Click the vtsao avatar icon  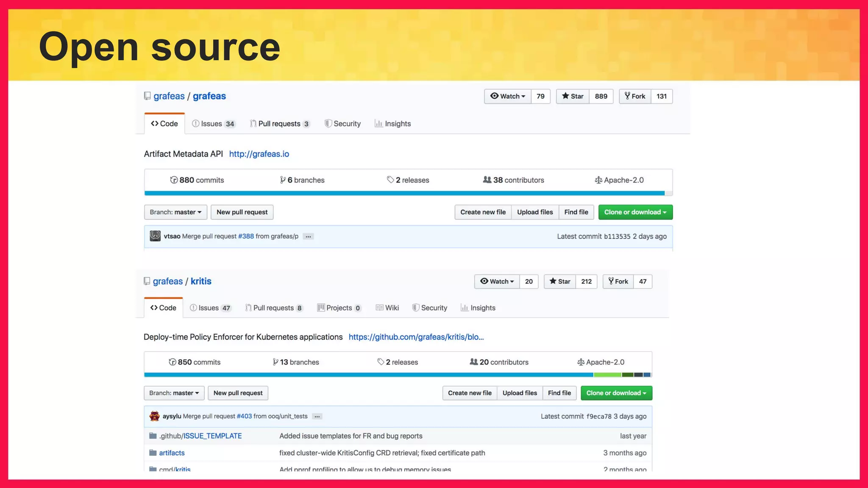(155, 236)
